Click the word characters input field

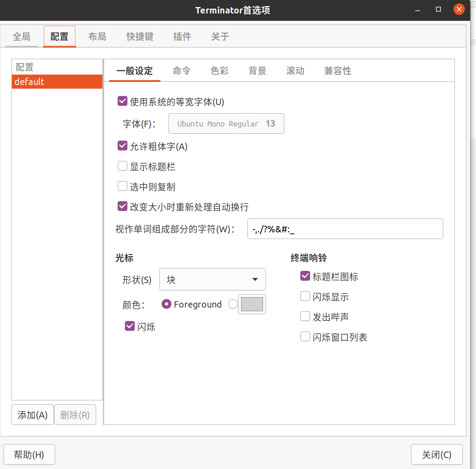[345, 229]
